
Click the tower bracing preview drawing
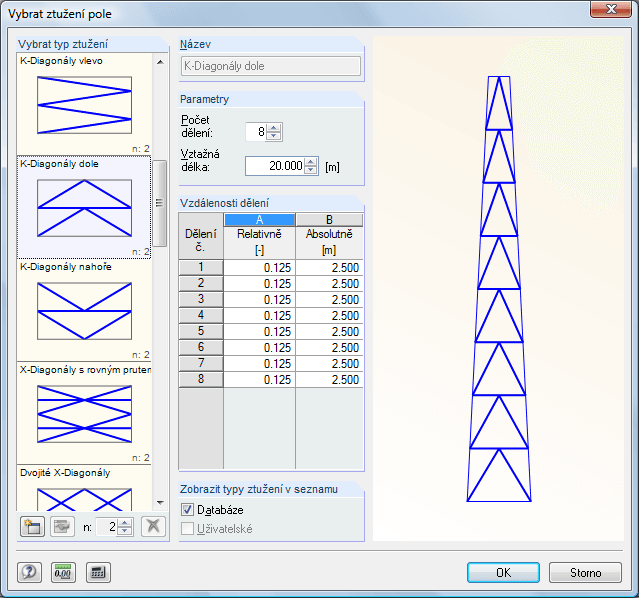pyautogui.click(x=499, y=289)
